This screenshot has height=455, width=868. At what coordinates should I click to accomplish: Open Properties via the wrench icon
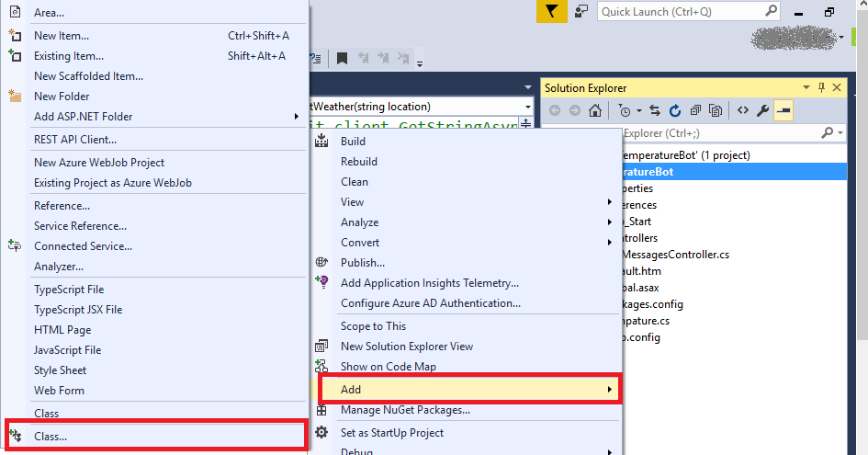762,111
